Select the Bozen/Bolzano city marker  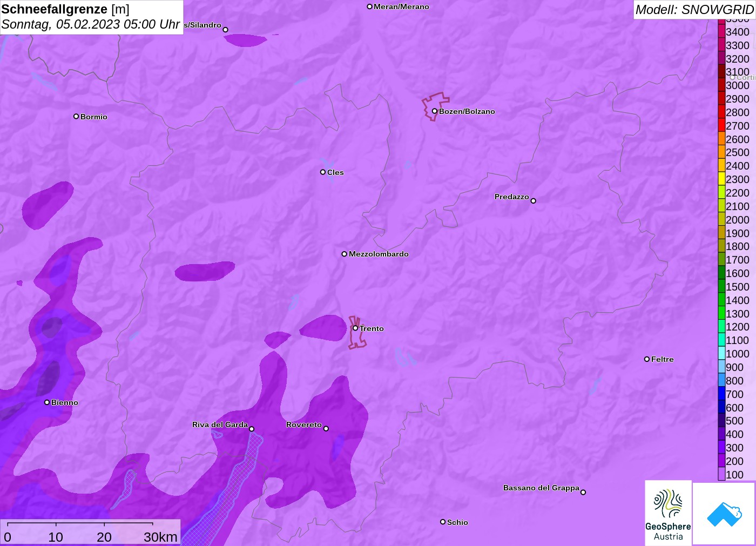point(434,111)
